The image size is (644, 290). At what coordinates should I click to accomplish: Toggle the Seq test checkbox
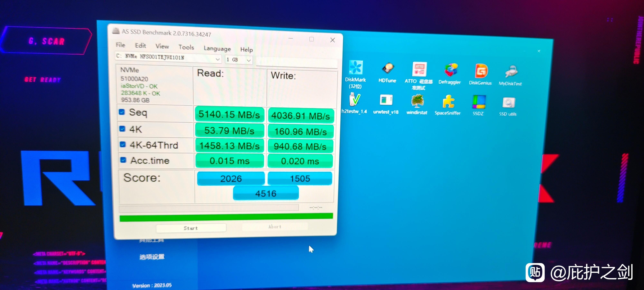pos(122,112)
